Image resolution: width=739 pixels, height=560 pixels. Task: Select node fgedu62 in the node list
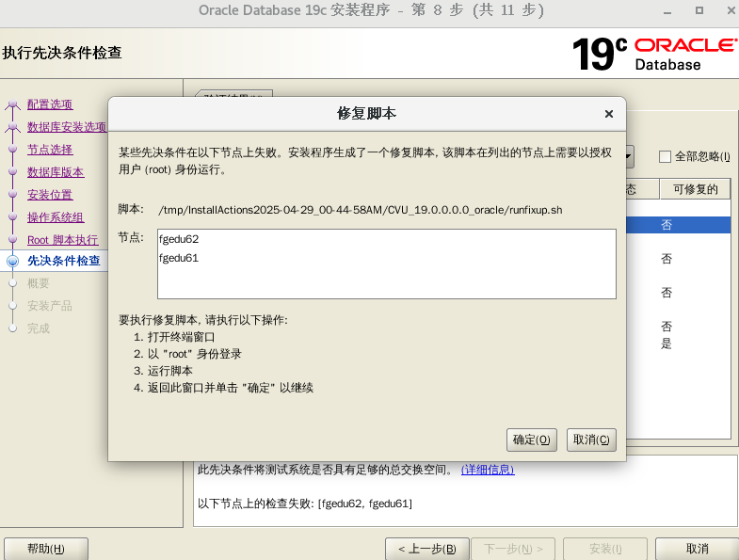179,239
